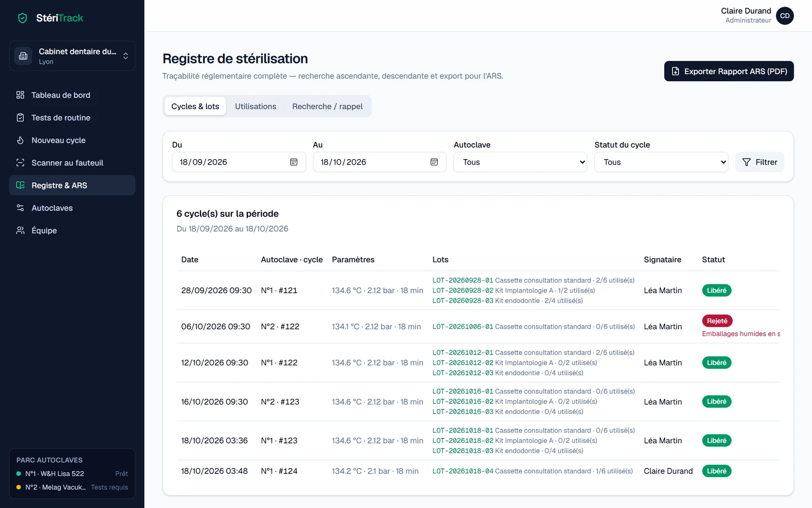Click the Autoclaves sliders icon
812x508 pixels.
20,208
